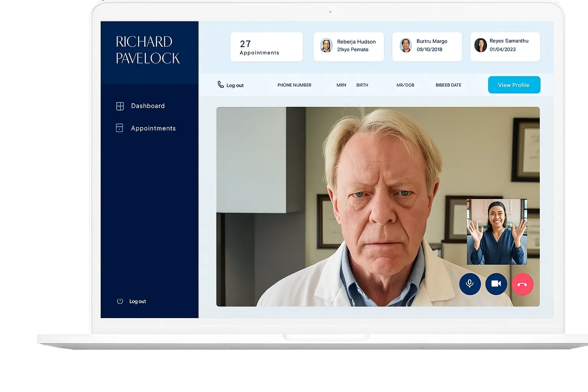
Task: Click the 09/10/2018 date text
Action: (430, 49)
